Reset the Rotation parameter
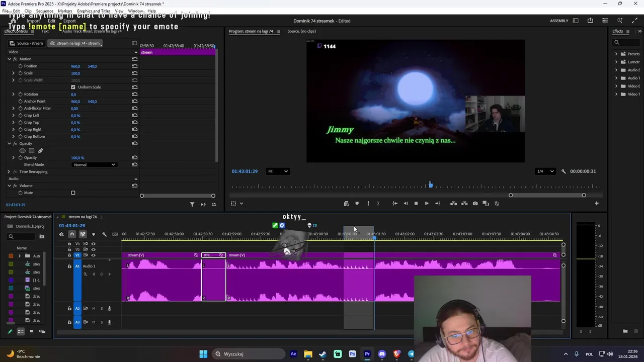 (x=134, y=94)
